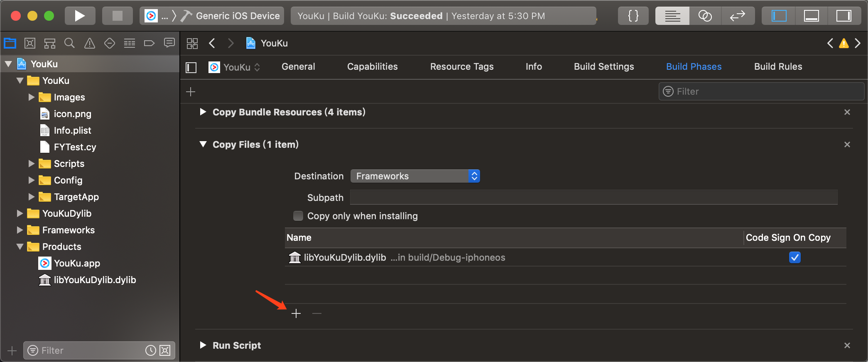
Task: Add a file to Copy Files list
Action: 296,313
